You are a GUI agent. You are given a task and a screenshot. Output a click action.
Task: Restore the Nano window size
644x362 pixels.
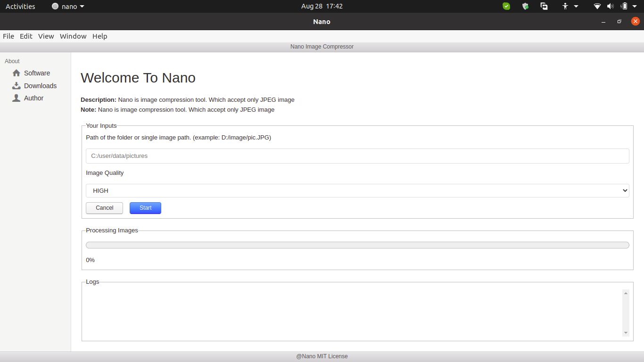pos(619,22)
